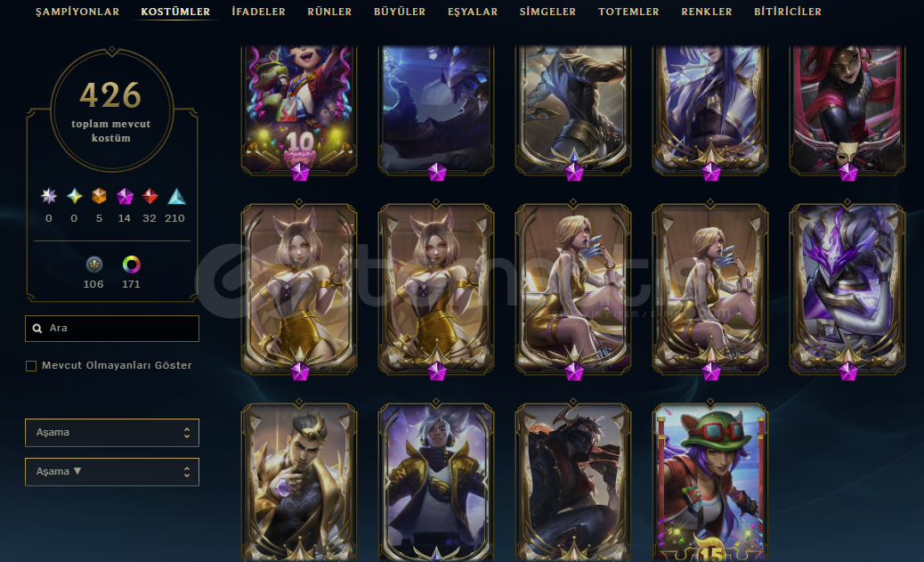Viewport: 924px width, 562px height.
Task: Click the purple Epic gem tier icon
Action: 125,196
